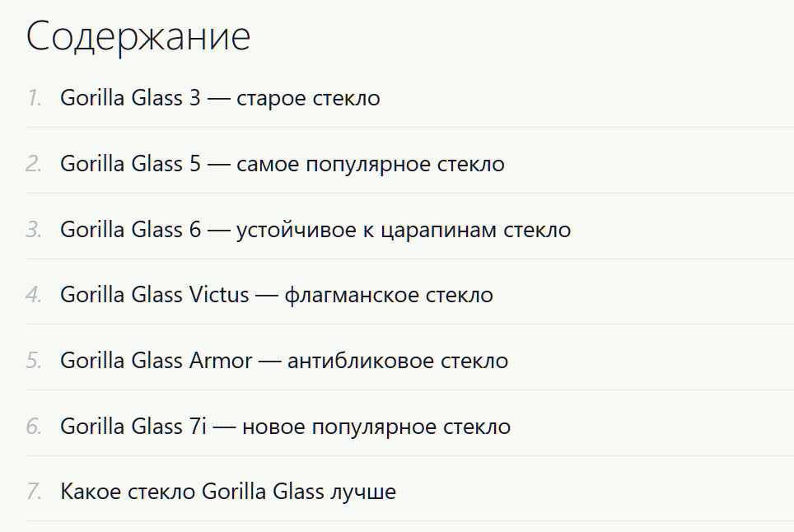The height and width of the screenshot is (532, 794).
Task: Click the words "старое стекло" in item one
Action: (308, 99)
